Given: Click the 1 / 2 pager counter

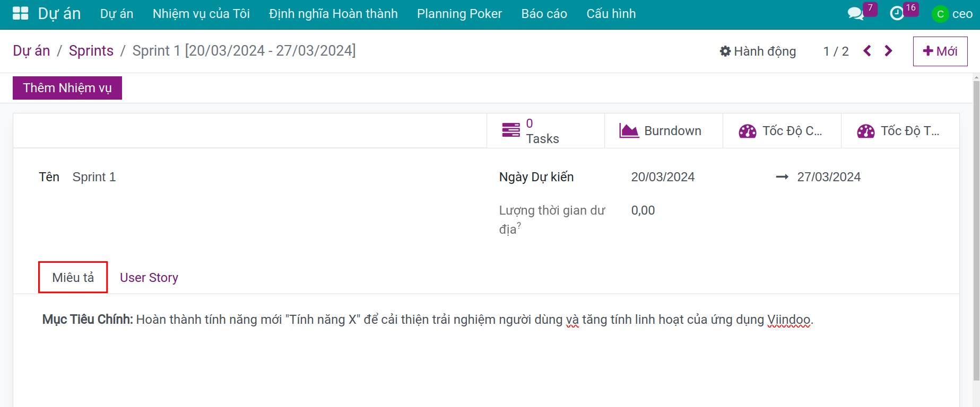Looking at the screenshot, I should point(836,51).
